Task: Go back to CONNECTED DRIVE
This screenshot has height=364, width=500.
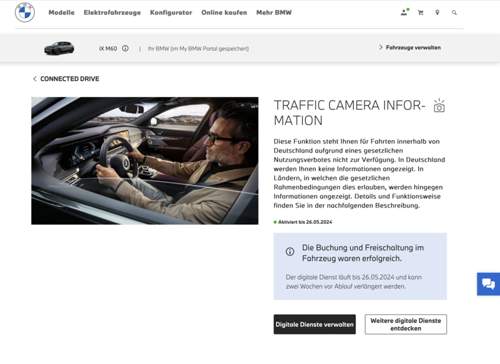Action: (70, 79)
